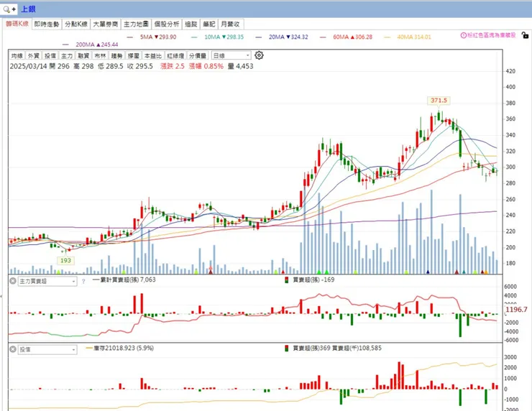
Task: Toggle the unlock padlock icon
Action: 525,35
